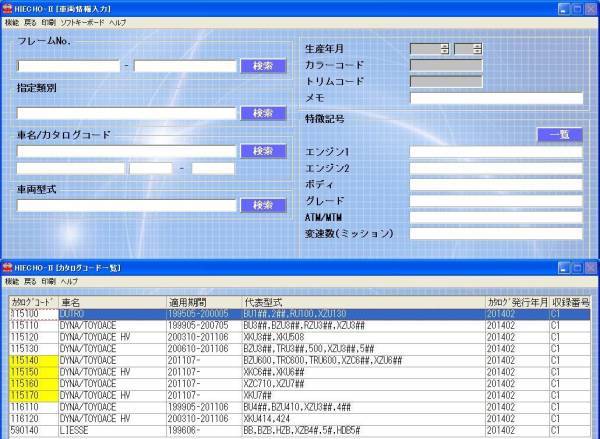Screen dimensions: 600x439
Task: Click the model cell XZC710,XZU7##
Action: [364, 384]
